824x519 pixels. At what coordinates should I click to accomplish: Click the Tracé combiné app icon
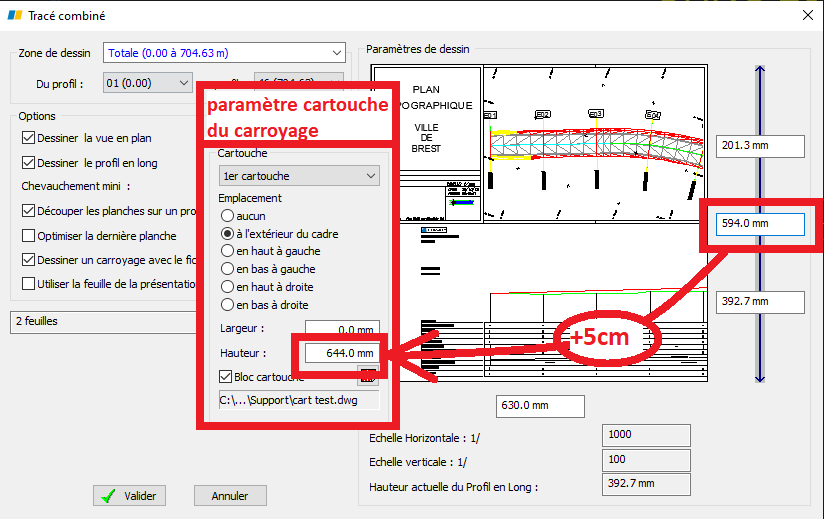(15, 15)
